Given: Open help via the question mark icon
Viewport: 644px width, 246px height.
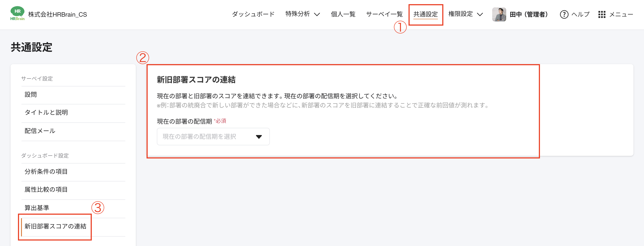Looking at the screenshot, I should click(x=564, y=14).
